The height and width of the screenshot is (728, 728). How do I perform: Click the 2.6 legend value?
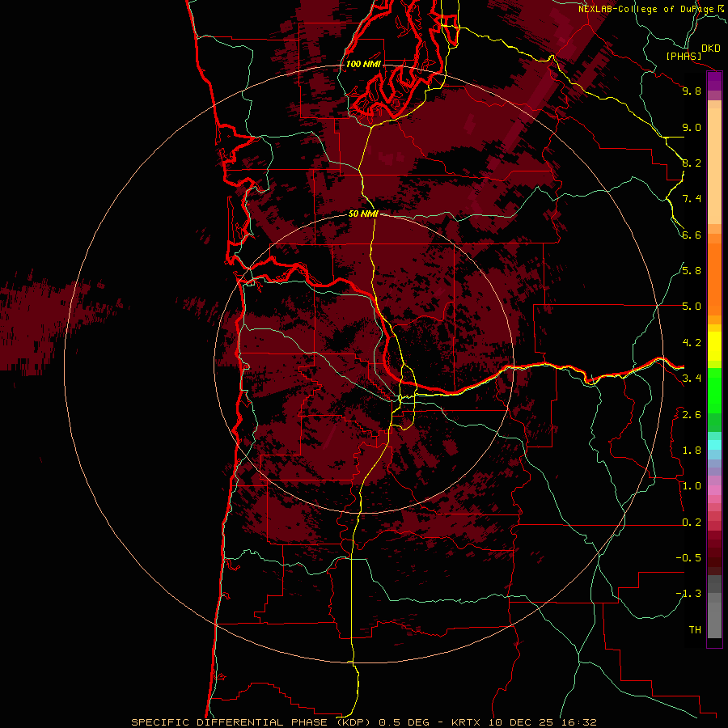coord(692,415)
